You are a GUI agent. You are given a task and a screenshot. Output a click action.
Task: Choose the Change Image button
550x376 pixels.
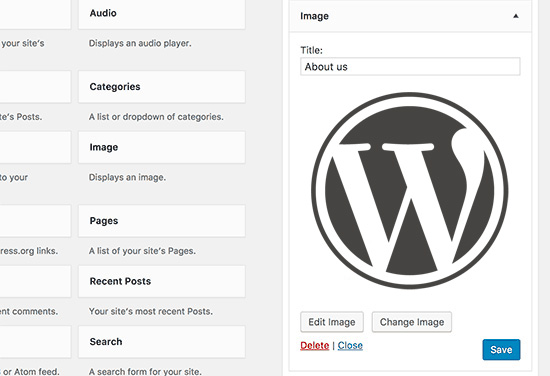click(412, 322)
